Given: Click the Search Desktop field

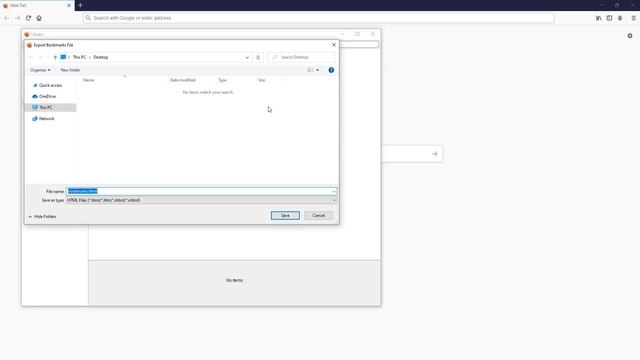Looking at the screenshot, I should point(302,57).
